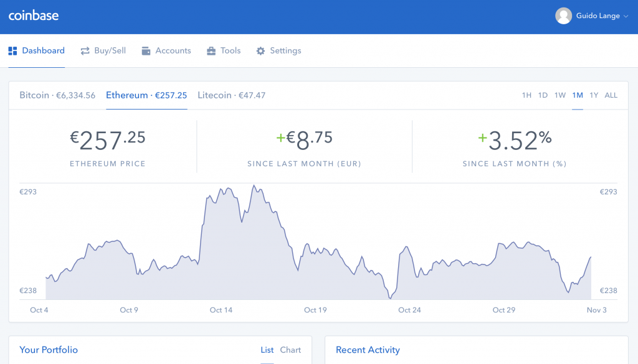
Task: Click the €257.25 Ethereum price value
Action: [x=107, y=141]
